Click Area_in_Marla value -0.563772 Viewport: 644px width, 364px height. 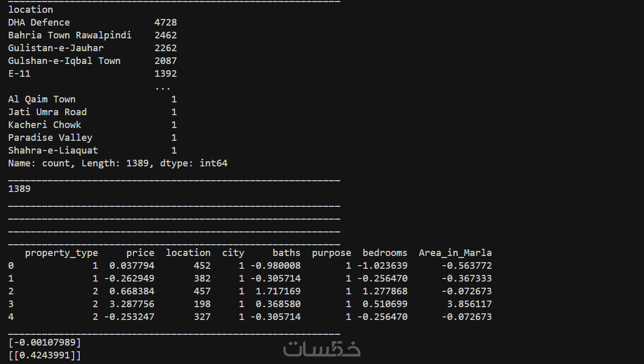point(467,266)
